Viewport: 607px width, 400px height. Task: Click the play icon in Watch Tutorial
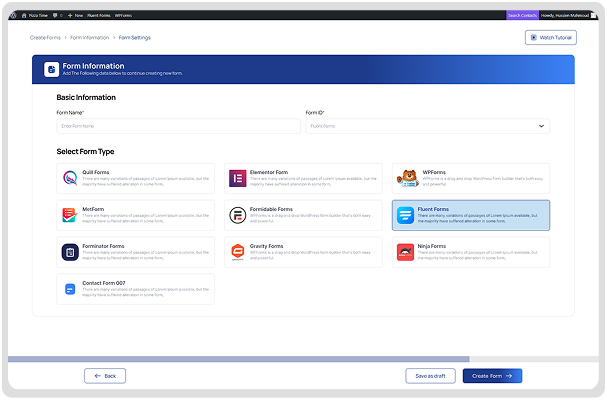(533, 38)
